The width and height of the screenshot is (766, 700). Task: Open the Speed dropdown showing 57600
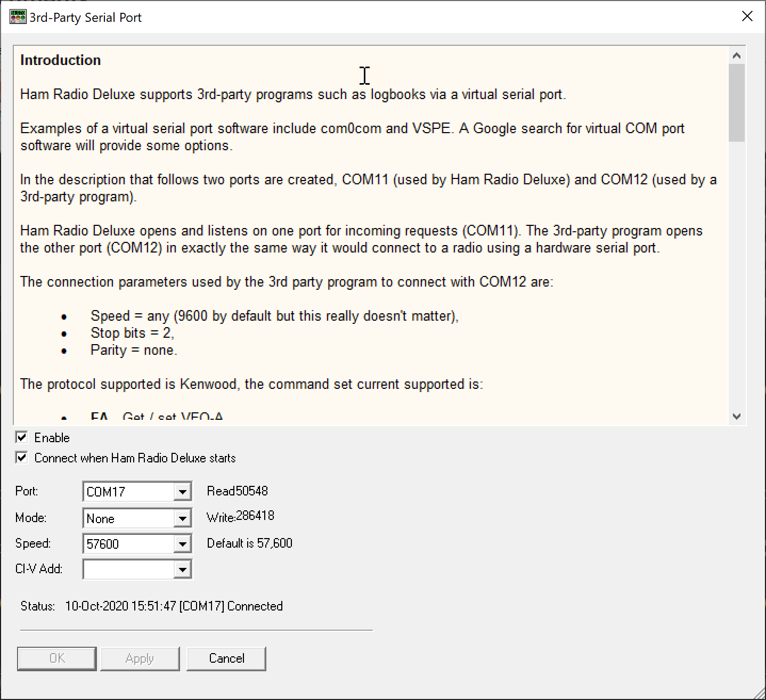(x=182, y=543)
